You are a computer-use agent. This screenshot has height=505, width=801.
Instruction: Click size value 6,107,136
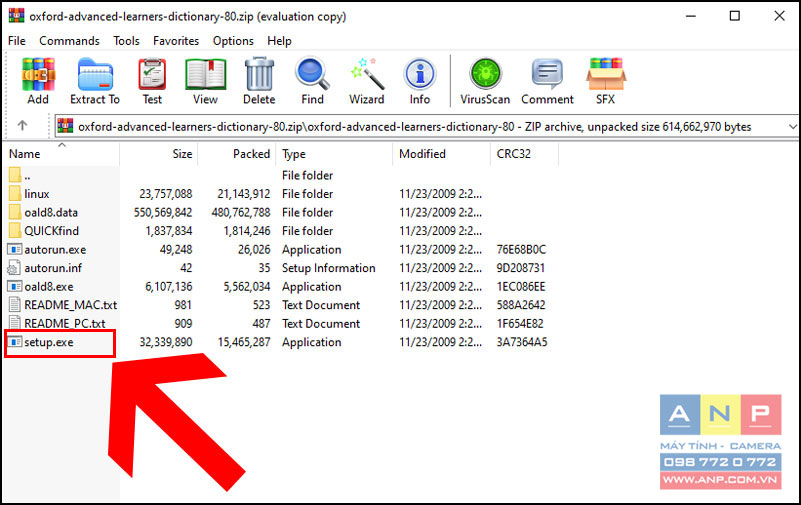point(169,286)
